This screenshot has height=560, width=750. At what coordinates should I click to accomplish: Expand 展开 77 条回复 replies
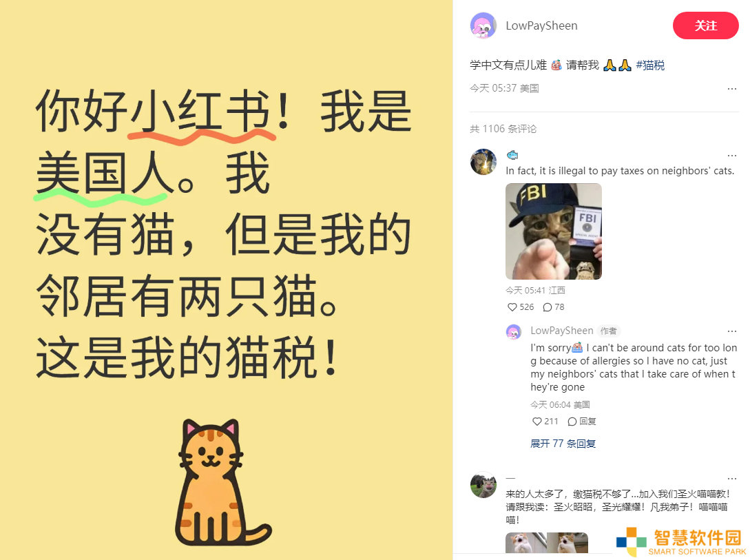[563, 444]
